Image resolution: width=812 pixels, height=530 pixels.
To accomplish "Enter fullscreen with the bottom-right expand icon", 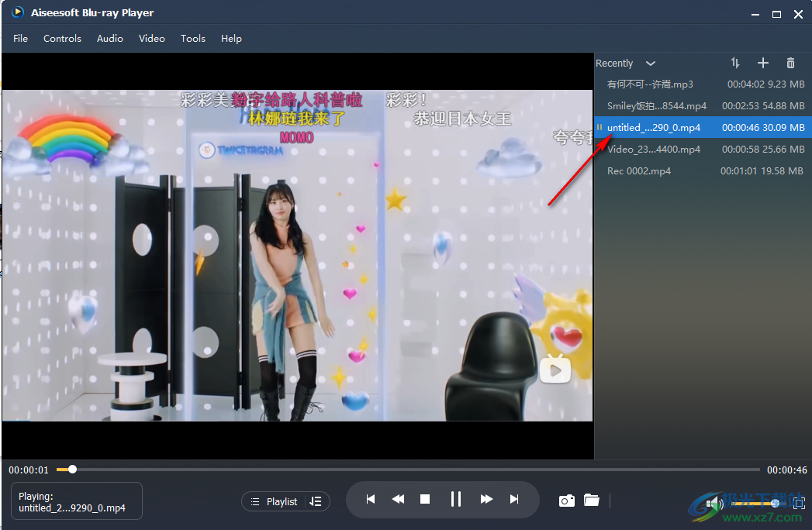I will tap(799, 503).
